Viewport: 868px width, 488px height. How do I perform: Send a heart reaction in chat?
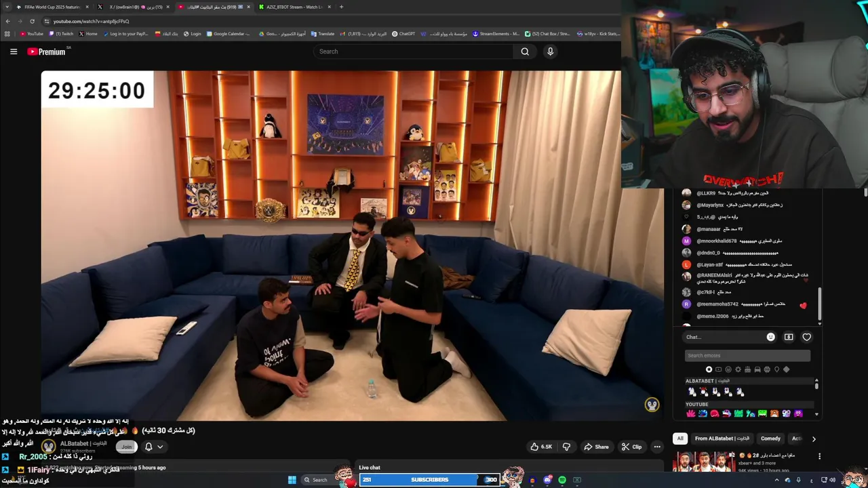click(x=806, y=337)
